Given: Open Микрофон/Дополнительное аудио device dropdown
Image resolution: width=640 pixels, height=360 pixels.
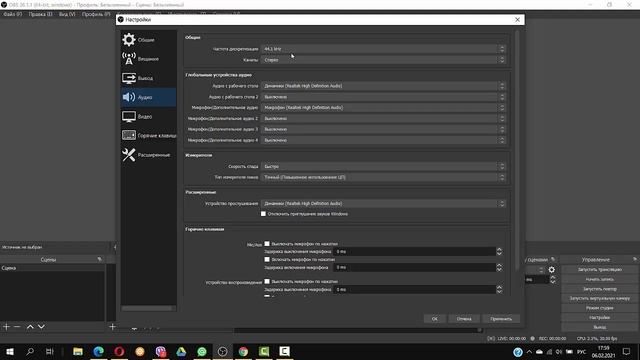Looking at the screenshot, I should (383, 107).
